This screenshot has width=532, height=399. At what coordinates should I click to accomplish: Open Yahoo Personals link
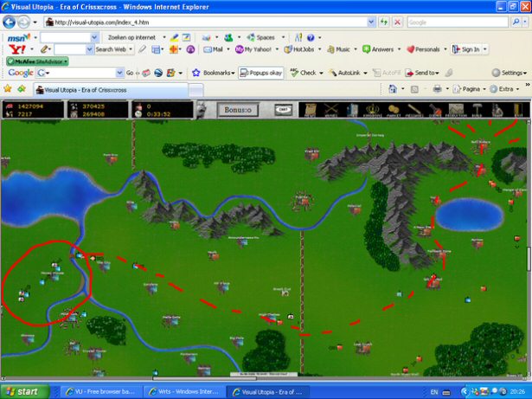click(423, 49)
